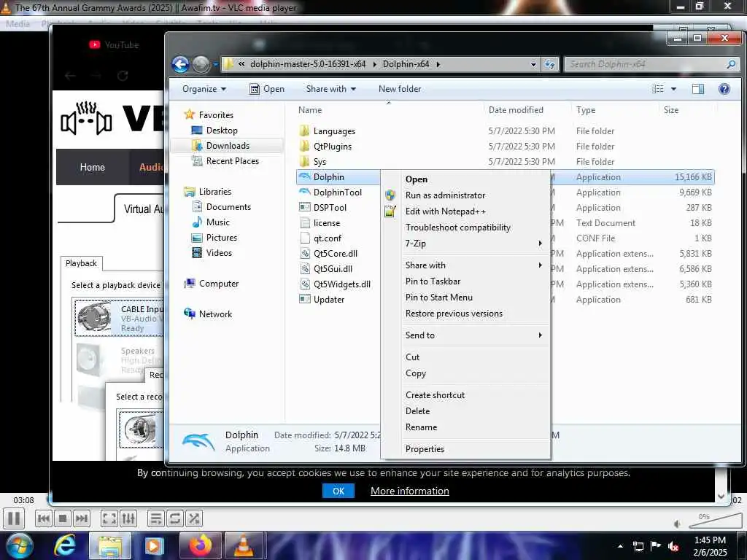Click OK on the cookie banner
This screenshot has height=560, width=747.
pos(338,491)
